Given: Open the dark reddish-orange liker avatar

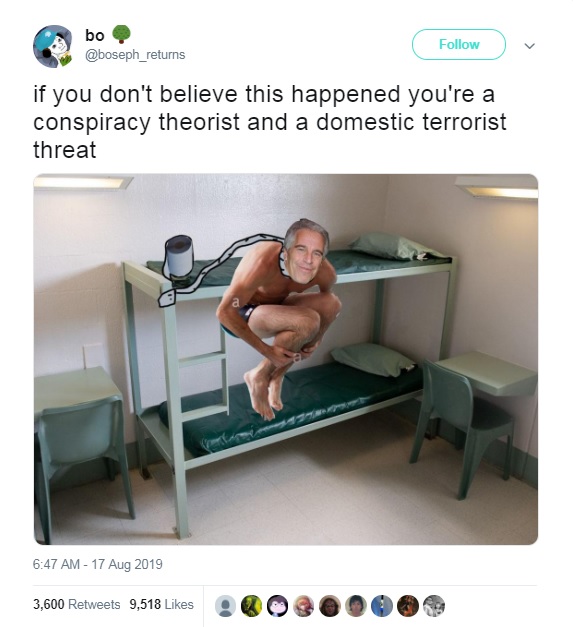Looking at the screenshot, I should coord(408,606).
